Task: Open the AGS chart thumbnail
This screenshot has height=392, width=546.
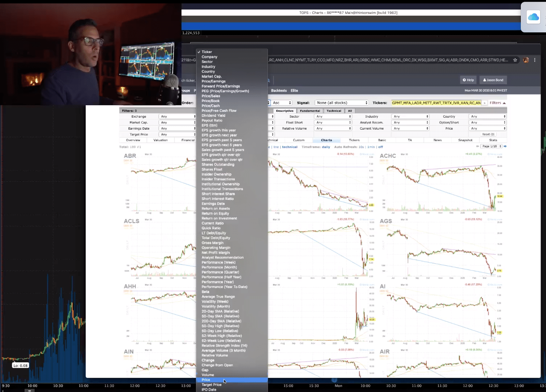Action: pos(441,248)
